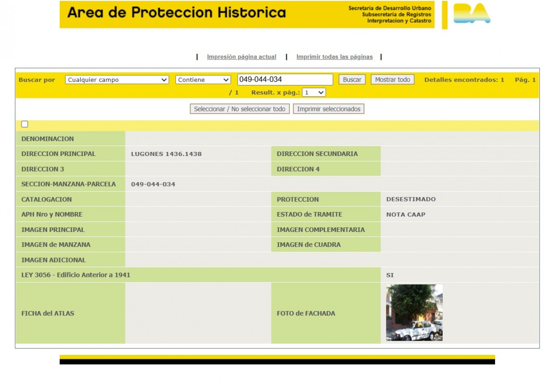Open the facade photo thumbnail
The width and height of the screenshot is (557, 392).
414,313
